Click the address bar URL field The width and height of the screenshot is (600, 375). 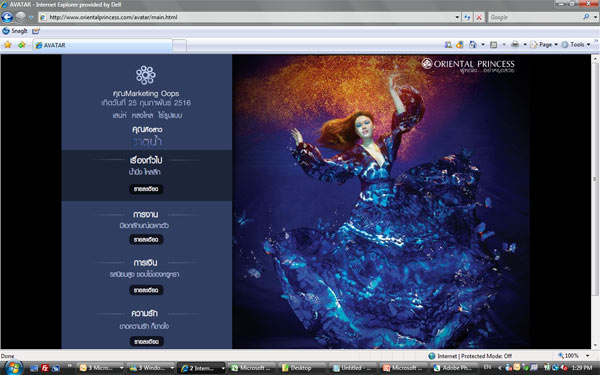pos(246,17)
